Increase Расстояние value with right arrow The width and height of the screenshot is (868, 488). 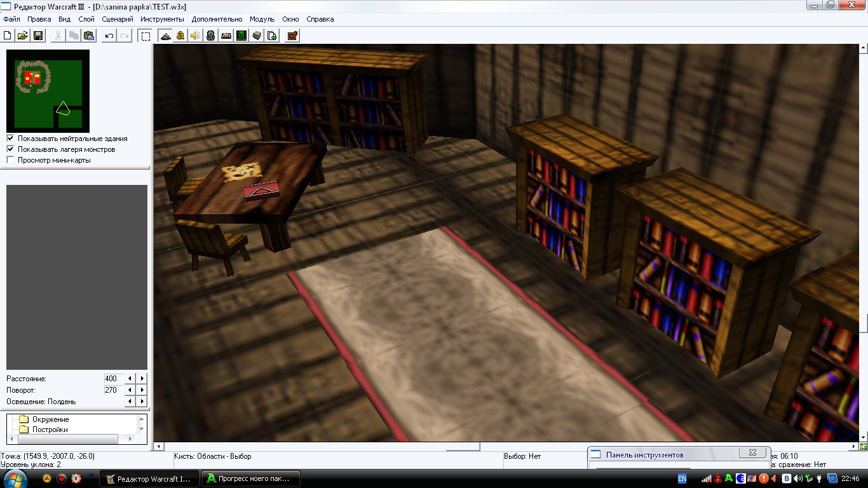(142, 379)
